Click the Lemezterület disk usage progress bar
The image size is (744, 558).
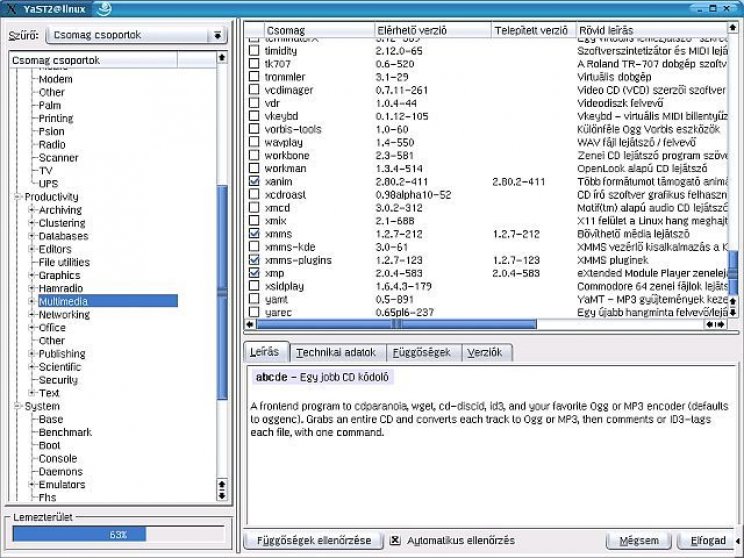[118, 534]
